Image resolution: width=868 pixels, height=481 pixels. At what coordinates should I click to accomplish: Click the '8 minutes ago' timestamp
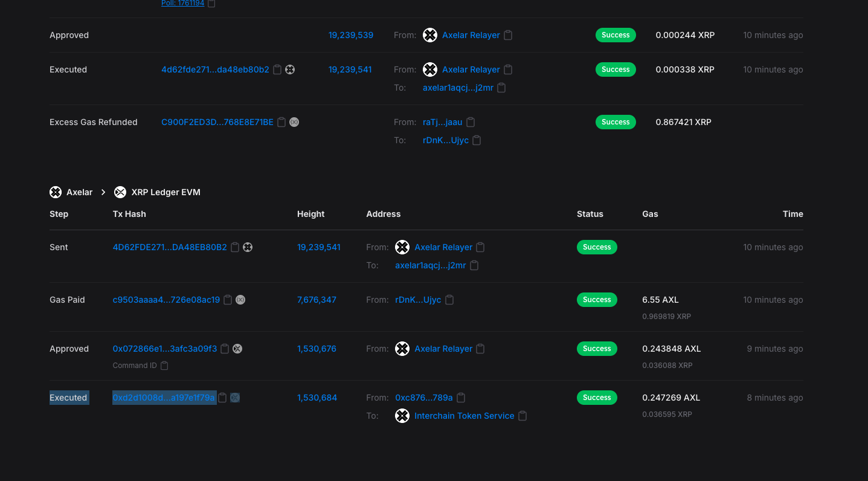point(775,398)
